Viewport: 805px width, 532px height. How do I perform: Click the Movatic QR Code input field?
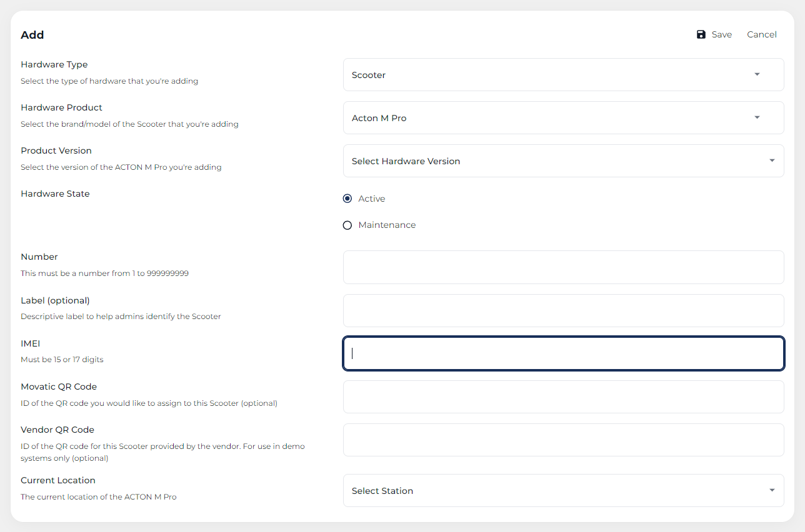[563, 397]
